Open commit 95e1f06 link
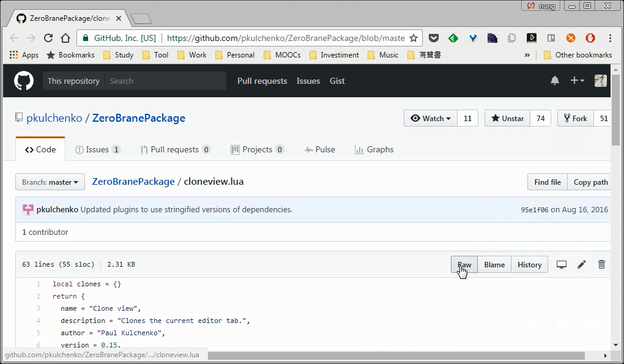This screenshot has height=364, width=624. tap(535, 210)
